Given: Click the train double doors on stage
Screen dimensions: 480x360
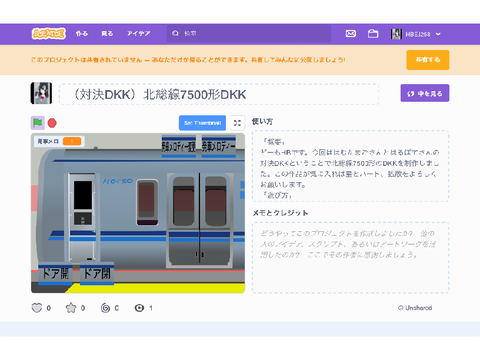Looking at the screenshot, I should click(200, 220).
